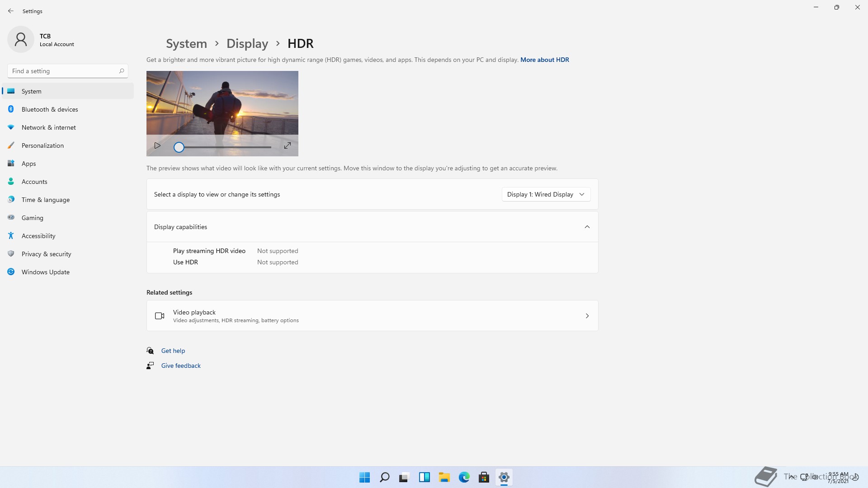The image size is (868, 488).
Task: Click the Apps sidebar icon
Action: [x=11, y=164]
